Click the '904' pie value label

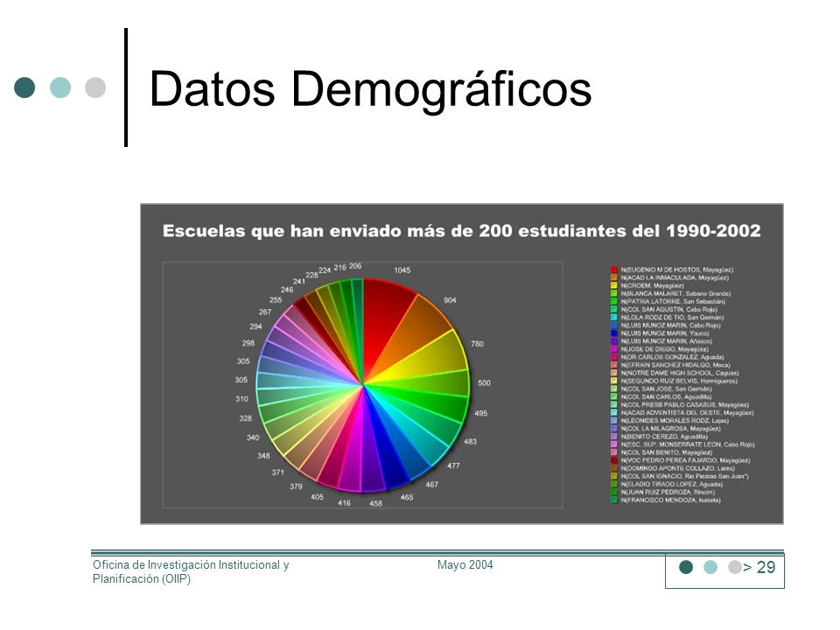tap(450, 300)
